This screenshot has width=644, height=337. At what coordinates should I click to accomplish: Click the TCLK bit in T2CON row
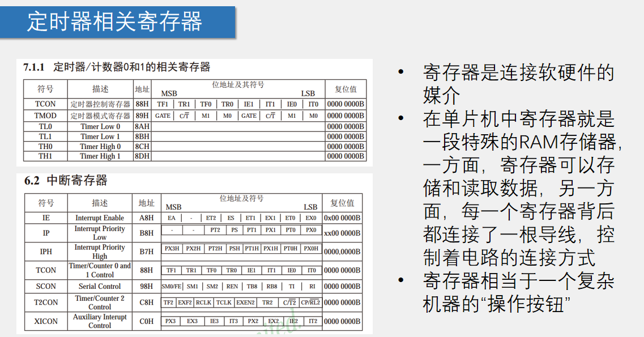tap(224, 302)
